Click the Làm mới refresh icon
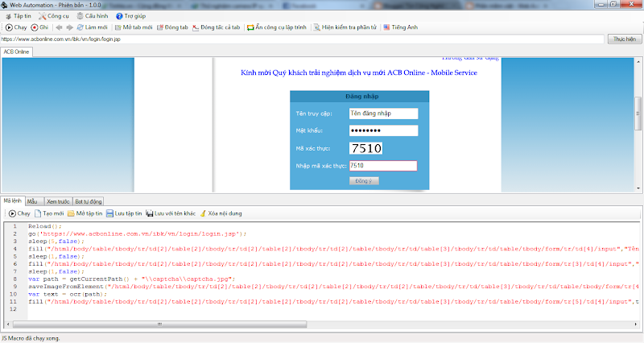 [80, 27]
